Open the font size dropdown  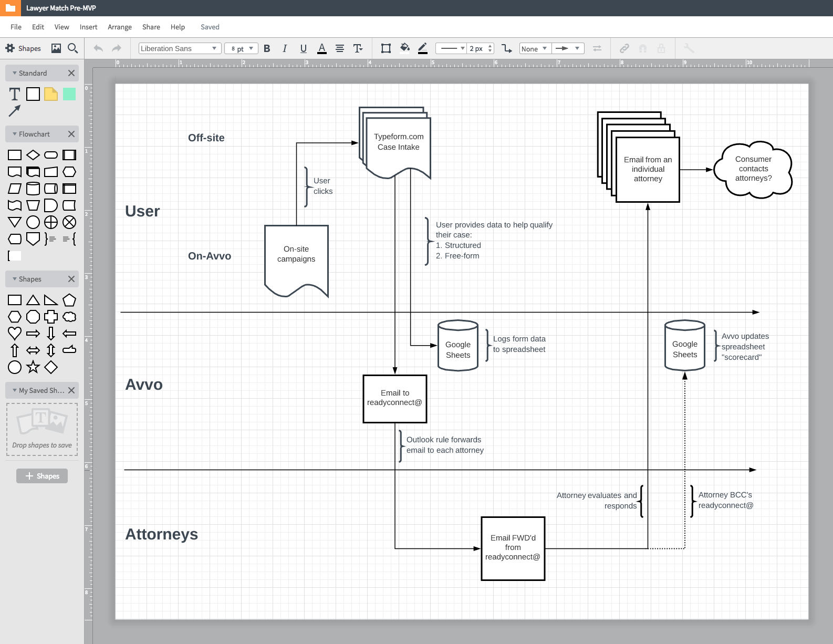click(x=242, y=48)
